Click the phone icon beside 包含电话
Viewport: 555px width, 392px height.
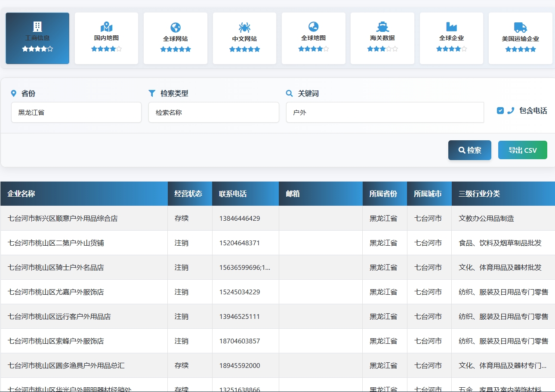coord(511,111)
